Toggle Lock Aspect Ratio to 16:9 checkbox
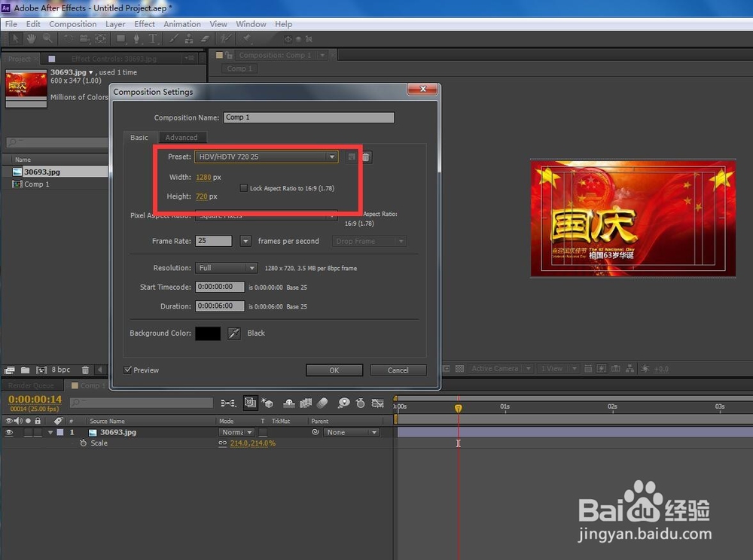This screenshot has width=753, height=560. coord(243,188)
